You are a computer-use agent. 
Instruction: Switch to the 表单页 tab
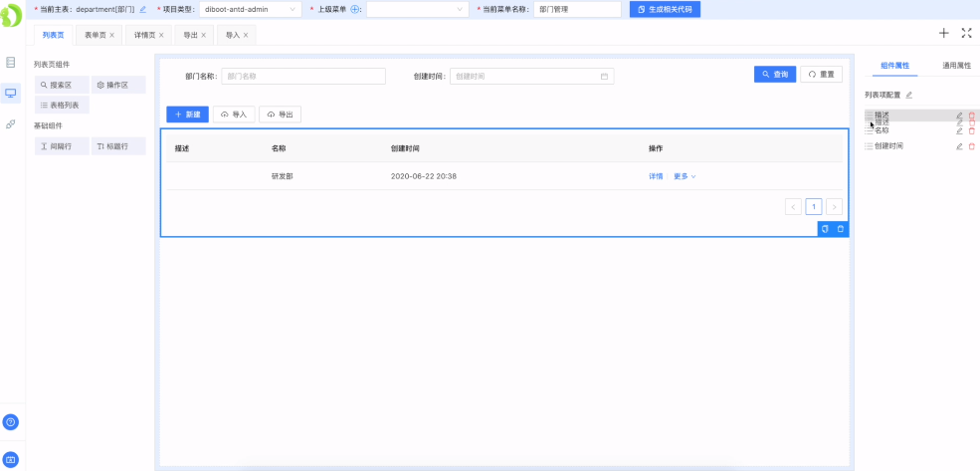pyautogui.click(x=95, y=35)
